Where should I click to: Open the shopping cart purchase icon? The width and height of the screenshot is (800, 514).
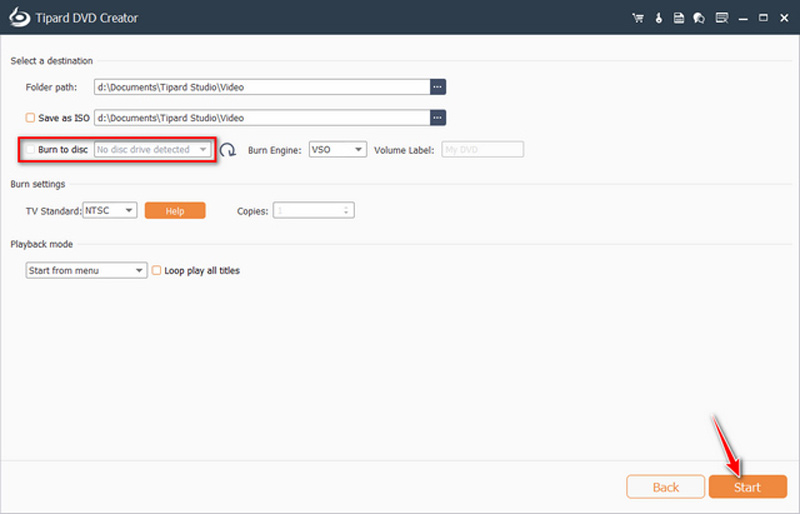click(638, 18)
